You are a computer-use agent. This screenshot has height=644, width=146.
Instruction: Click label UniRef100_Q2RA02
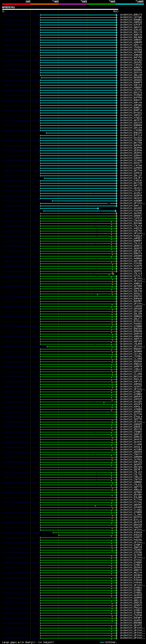click(131, 156)
